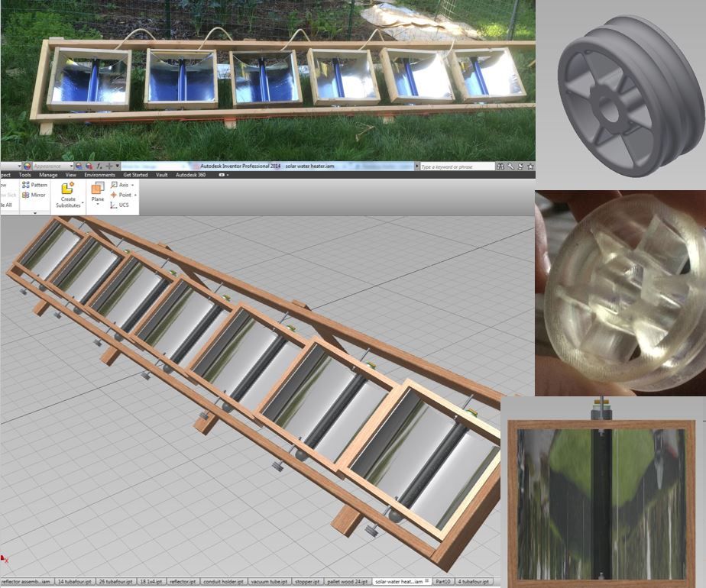This screenshot has height=588, width=706.
Task: Switch to solar water heat...iam tab
Action: click(x=402, y=582)
